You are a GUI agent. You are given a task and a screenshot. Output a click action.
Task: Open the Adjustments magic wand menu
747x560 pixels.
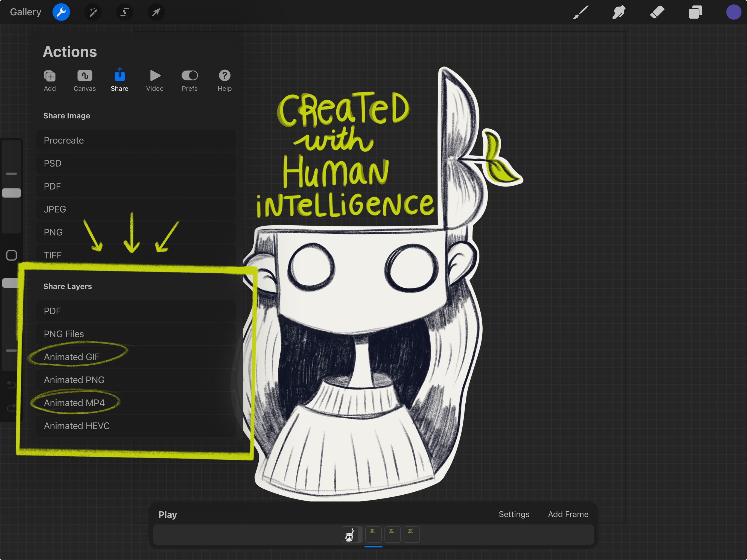(x=93, y=12)
